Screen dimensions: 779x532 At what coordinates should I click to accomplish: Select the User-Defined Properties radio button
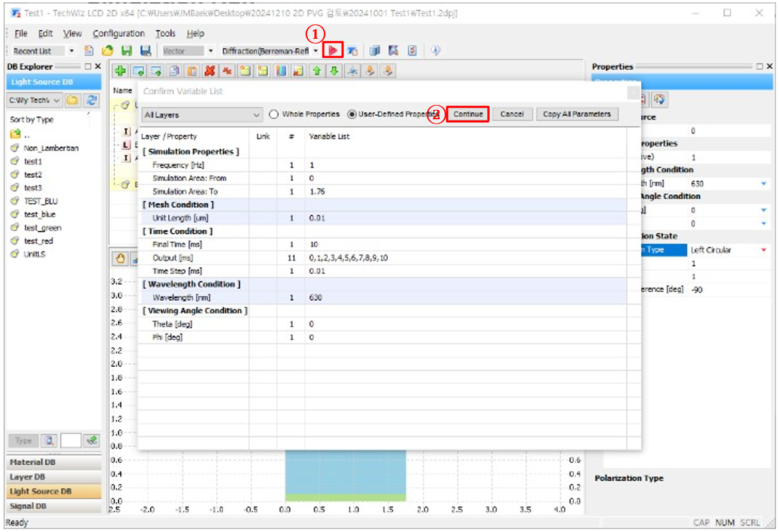pos(352,115)
